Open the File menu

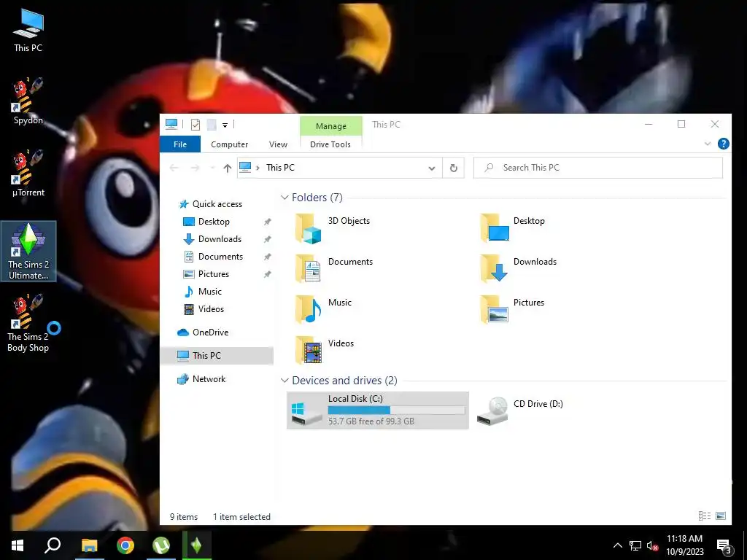coord(180,144)
